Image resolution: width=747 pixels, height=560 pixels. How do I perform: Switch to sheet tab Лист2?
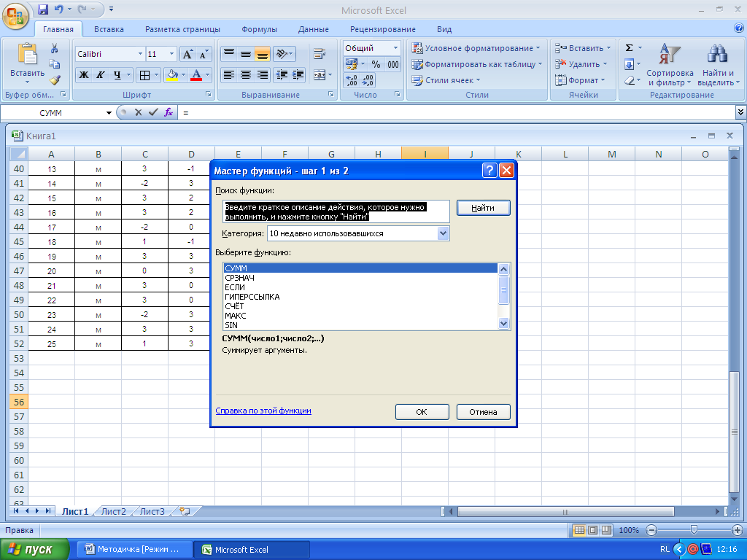pyautogui.click(x=113, y=511)
